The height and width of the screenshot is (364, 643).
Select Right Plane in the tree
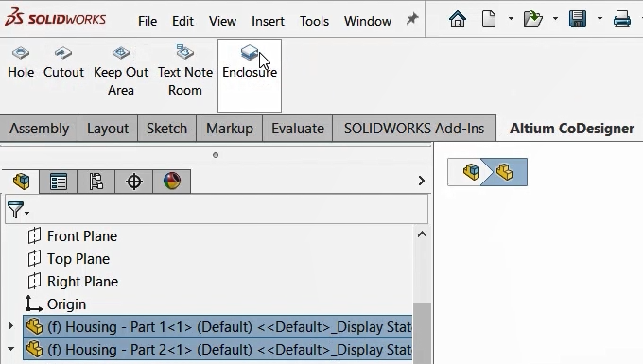pos(82,282)
